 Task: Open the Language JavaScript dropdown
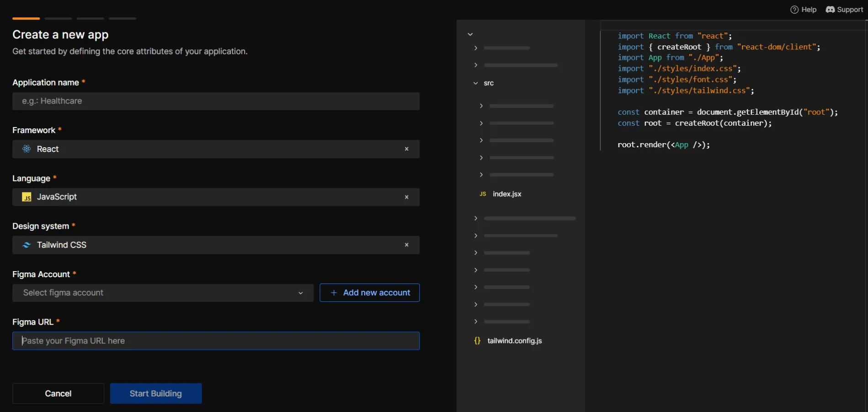coord(216,197)
